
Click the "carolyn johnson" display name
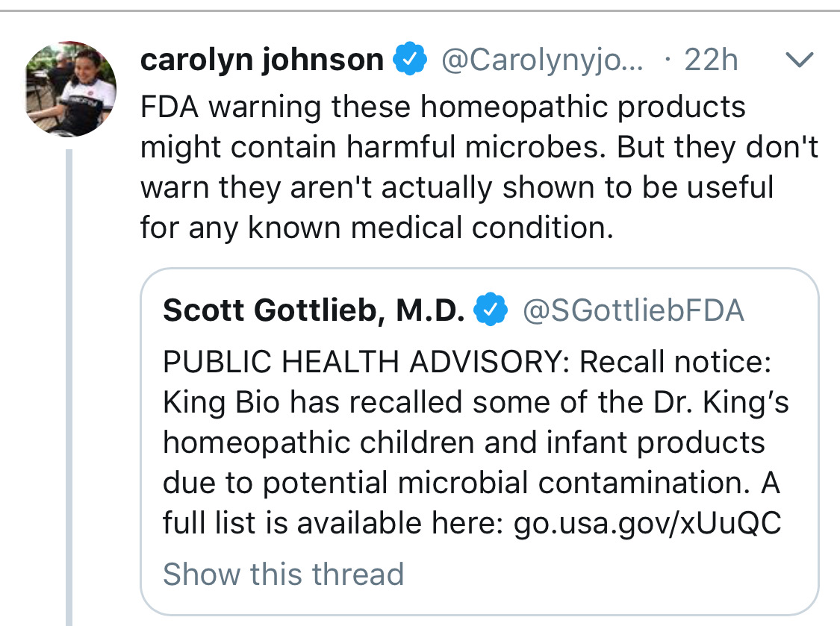[x=261, y=60]
